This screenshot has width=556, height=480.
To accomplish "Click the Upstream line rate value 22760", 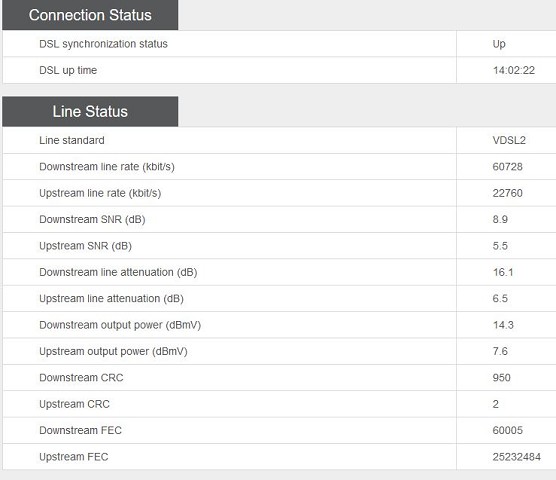I will click(507, 193).
